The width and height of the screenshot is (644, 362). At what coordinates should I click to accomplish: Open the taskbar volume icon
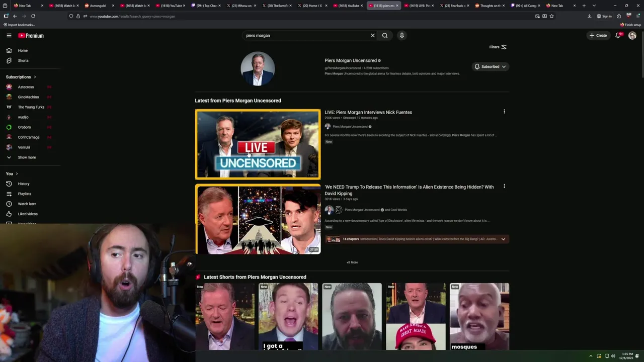pos(613,356)
